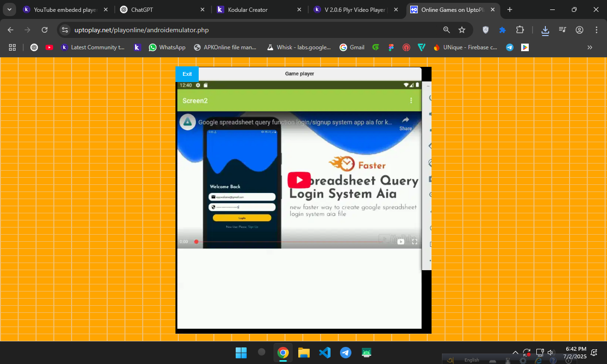Expand the hidden bookmarks chevron
Image resolution: width=607 pixels, height=364 pixels.
pos(590,47)
